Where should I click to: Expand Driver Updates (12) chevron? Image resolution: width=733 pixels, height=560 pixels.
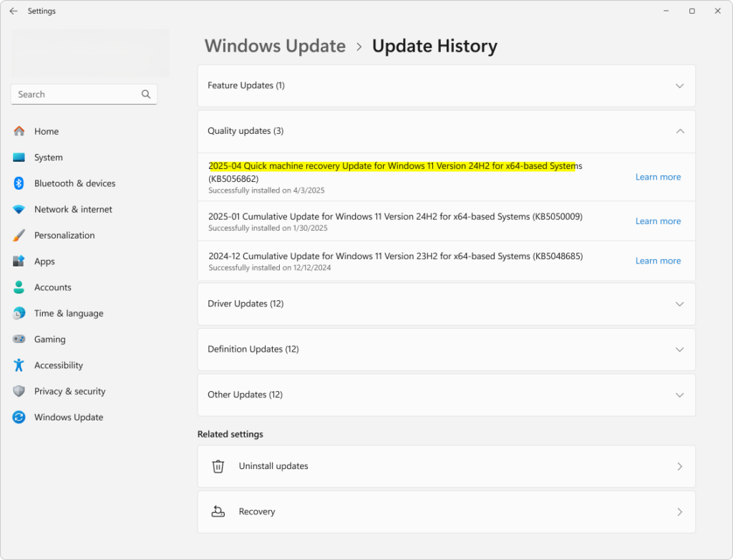pos(680,304)
